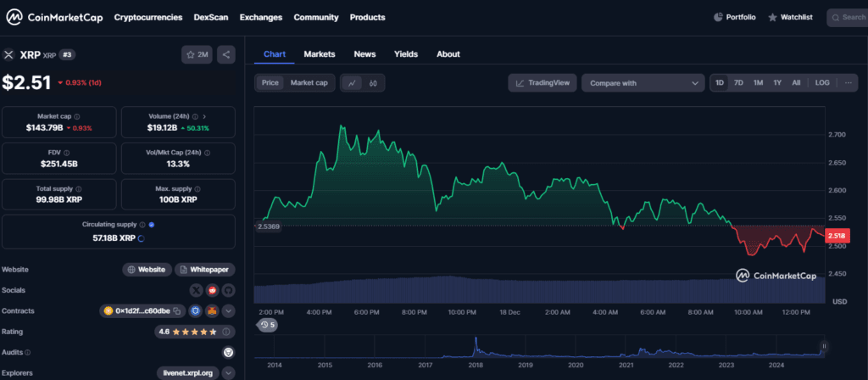This screenshot has width=868, height=380.
Task: Open the Community menu
Action: (x=316, y=17)
